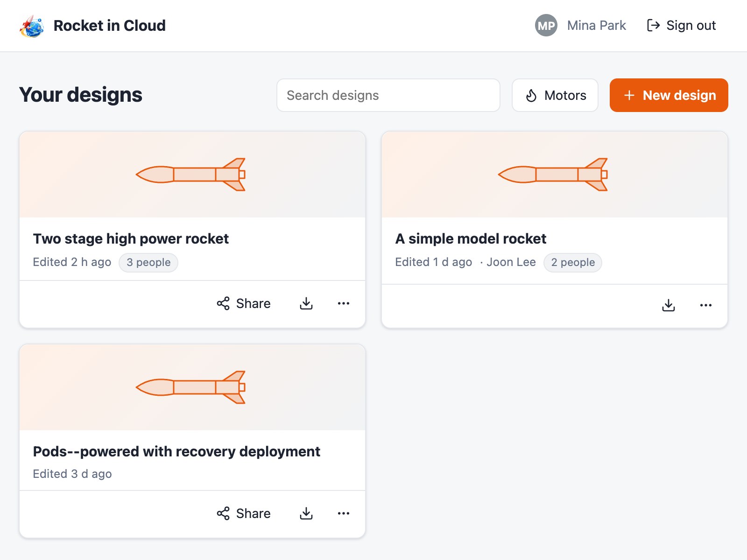Click the Mina Park user name
The image size is (747, 560).
click(x=596, y=26)
